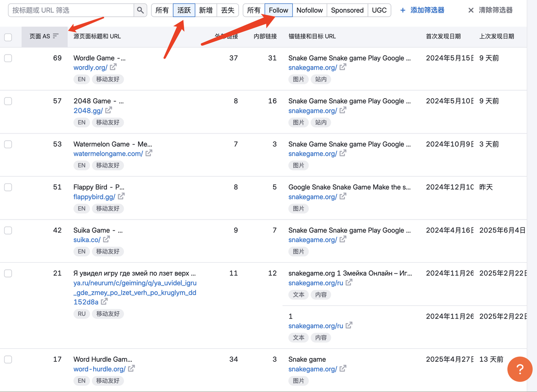
Task: Select the 活跃 filter tab
Action: (x=184, y=10)
